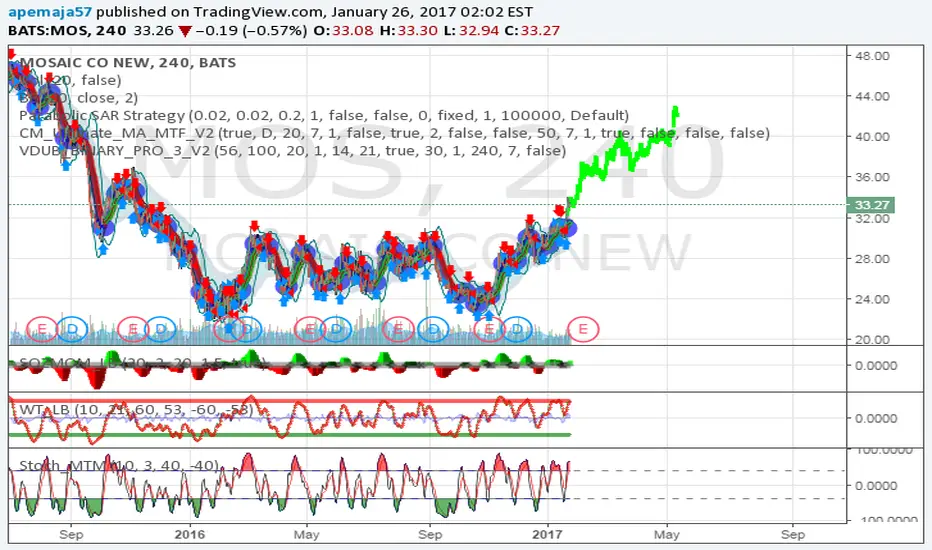The width and height of the screenshot is (932, 550).
Task: Open the standalone E earnings marker after 2017
Action: coord(583,329)
